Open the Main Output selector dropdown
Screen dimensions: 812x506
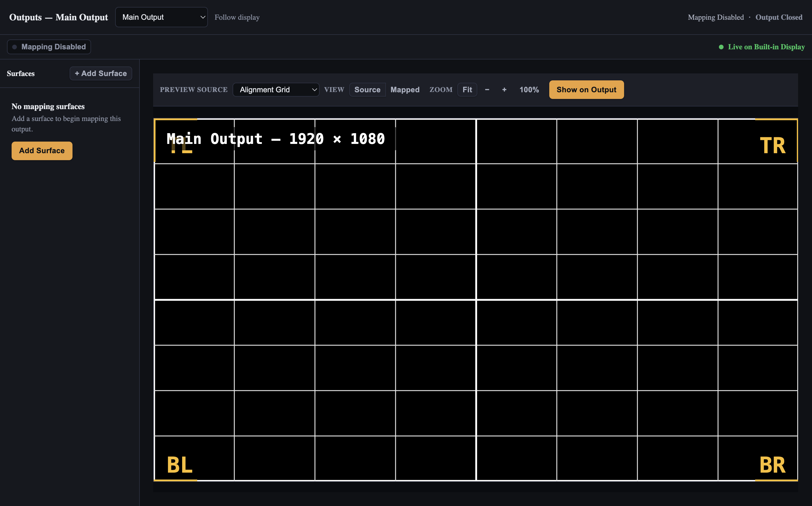click(x=161, y=17)
